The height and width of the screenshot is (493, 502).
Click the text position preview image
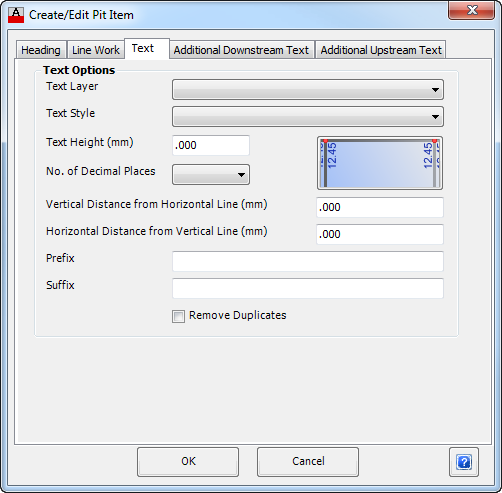click(380, 163)
